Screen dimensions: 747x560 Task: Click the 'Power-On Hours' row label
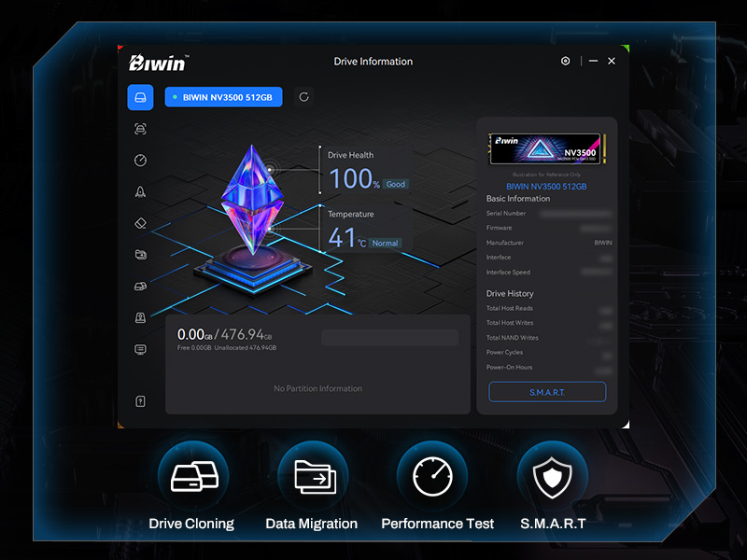click(509, 367)
